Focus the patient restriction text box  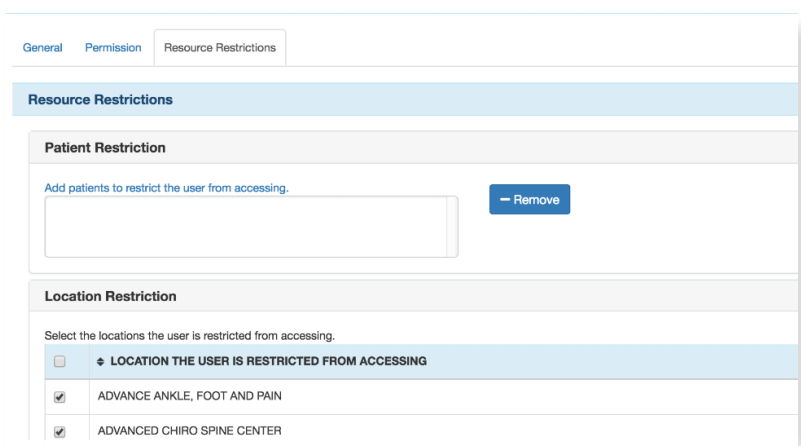tap(250, 226)
